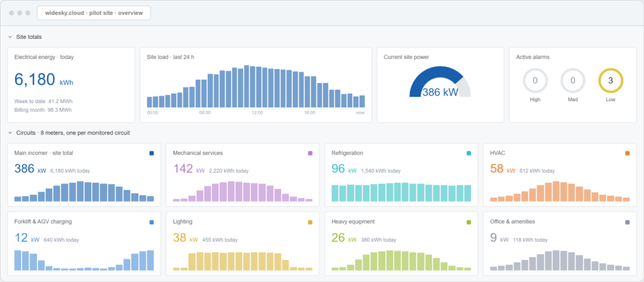Select the Med alarms ring showing 0
The height and width of the screenshot is (282, 644).
point(572,80)
